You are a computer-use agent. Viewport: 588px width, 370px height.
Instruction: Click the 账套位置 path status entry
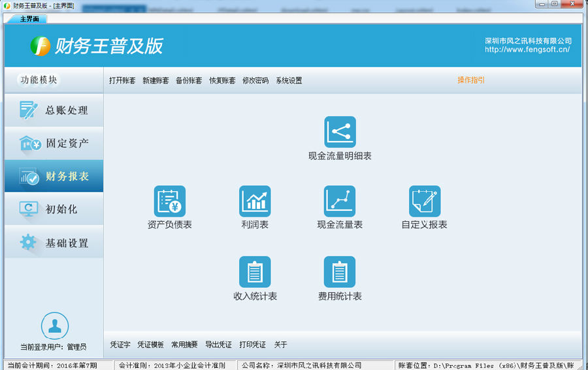pyautogui.click(x=486, y=365)
